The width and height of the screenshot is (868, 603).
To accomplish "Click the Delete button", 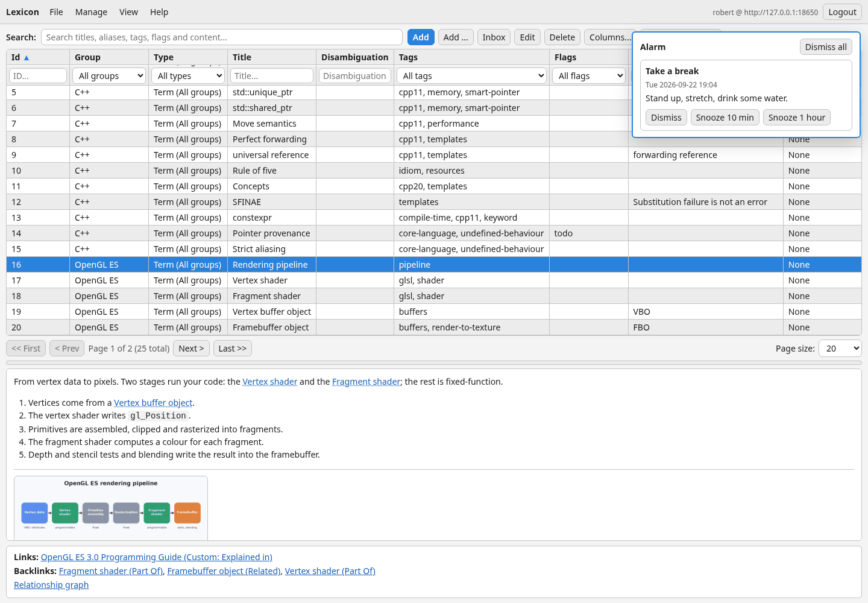I will coord(562,37).
